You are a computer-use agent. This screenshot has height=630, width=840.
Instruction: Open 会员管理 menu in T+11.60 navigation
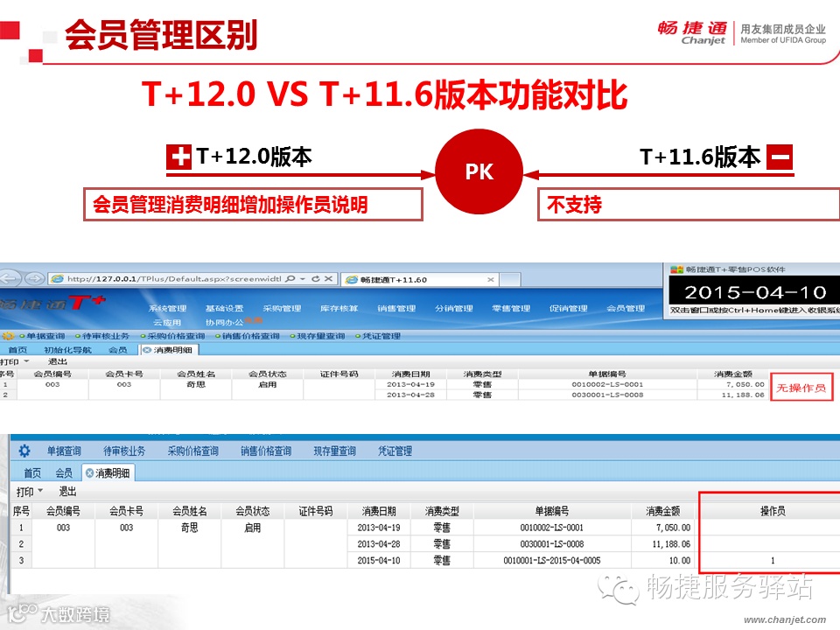(x=626, y=309)
